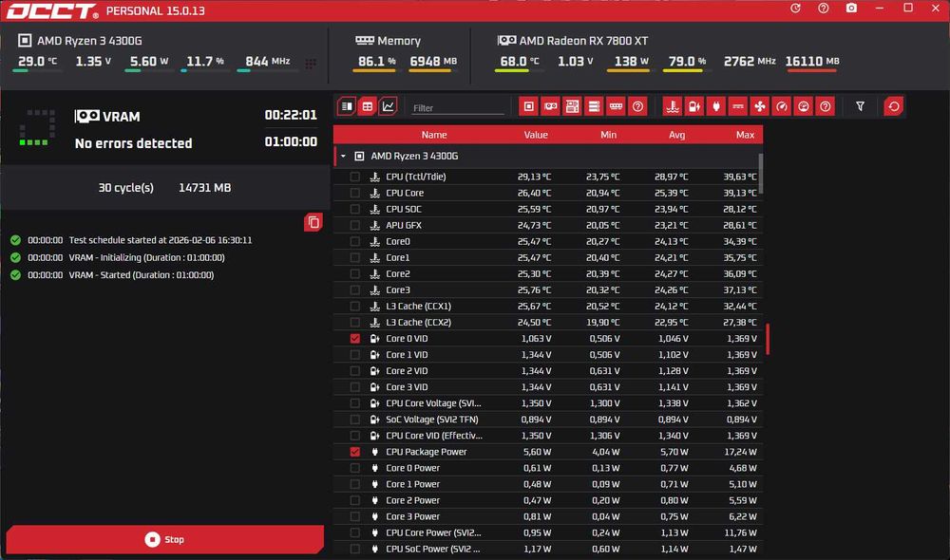
Task: Click the 'Test schedule started' log entry
Action: coord(160,240)
